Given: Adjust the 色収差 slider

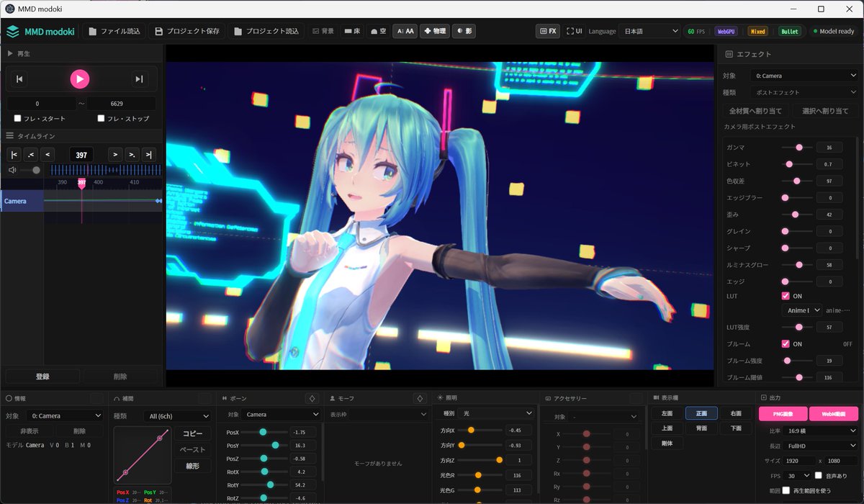Looking at the screenshot, I should (796, 181).
